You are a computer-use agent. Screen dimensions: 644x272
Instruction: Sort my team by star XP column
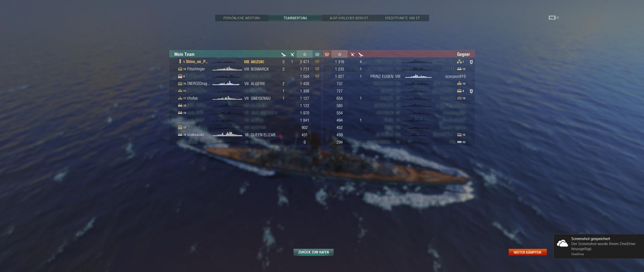[305, 54]
